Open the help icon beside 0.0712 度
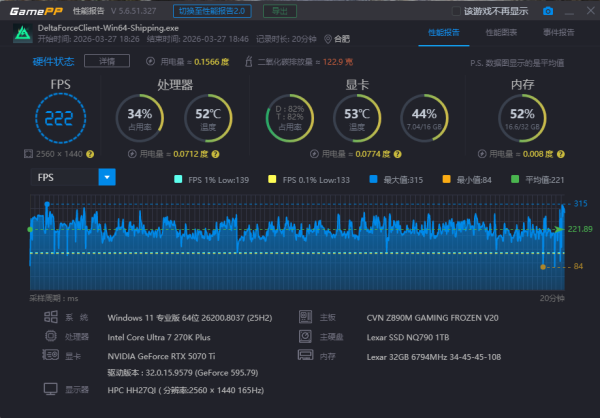Image resolution: width=600 pixels, height=418 pixels. tap(215, 154)
